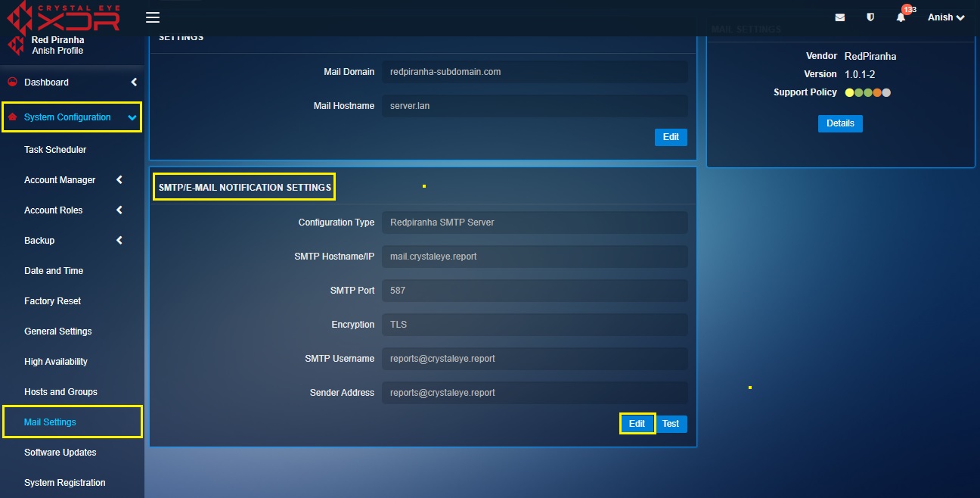Viewport: 980px width, 498px height.
Task: Click Edit button under Mail Hostname
Action: [x=671, y=137]
